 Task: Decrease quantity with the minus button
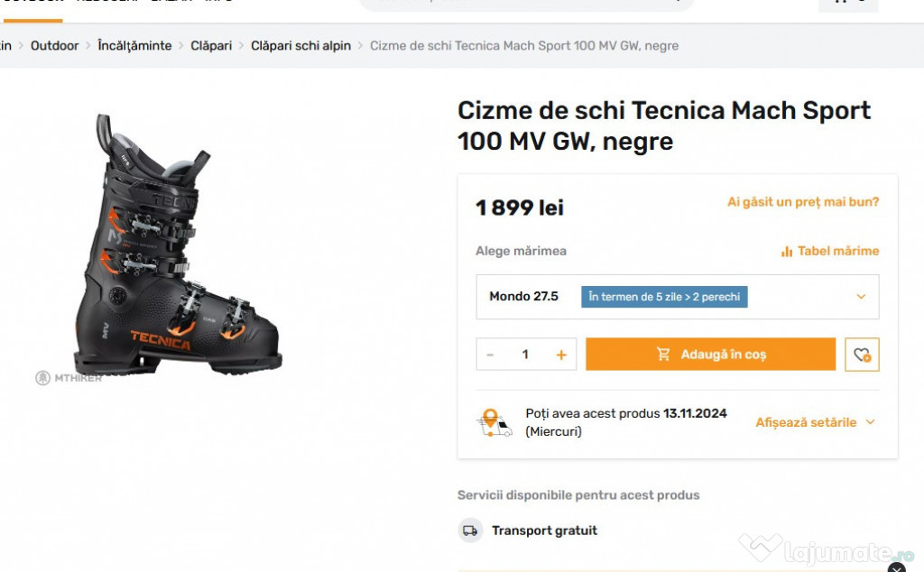[x=490, y=355]
